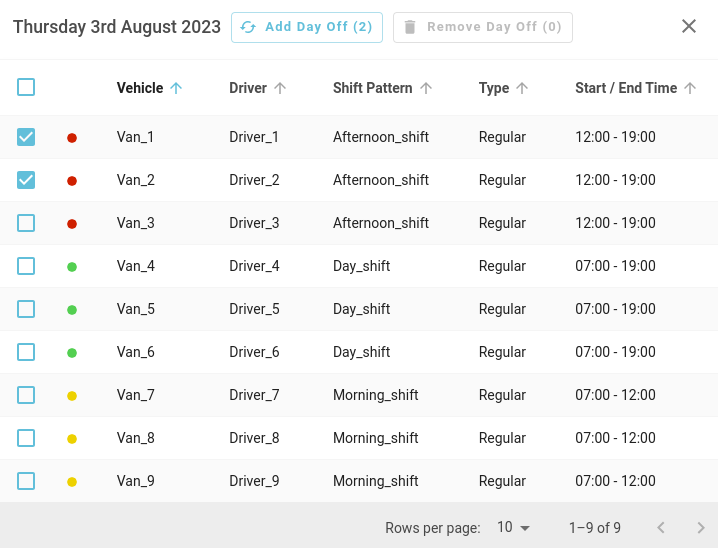Click Remove Day Off (0) button
This screenshot has width=718, height=548.
click(482, 27)
